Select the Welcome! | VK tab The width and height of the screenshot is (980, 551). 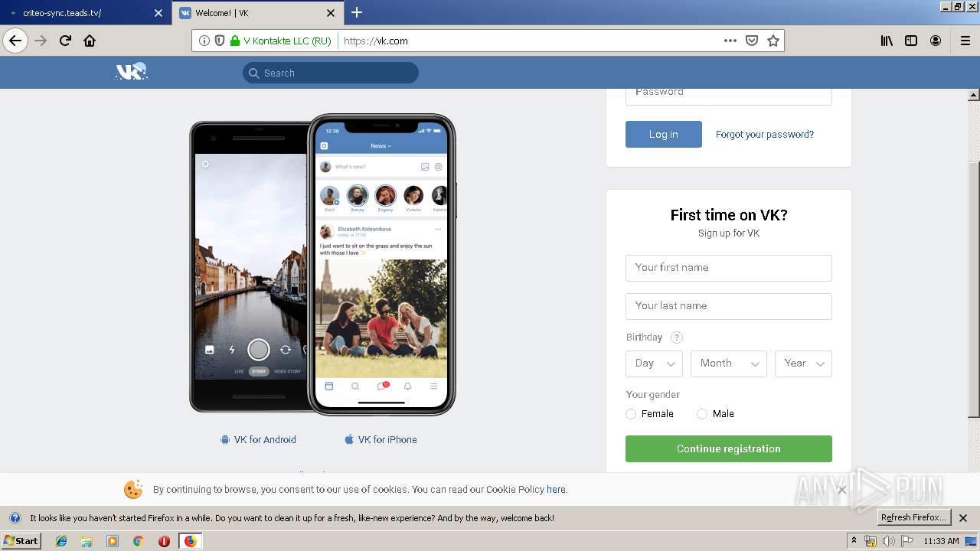[249, 13]
